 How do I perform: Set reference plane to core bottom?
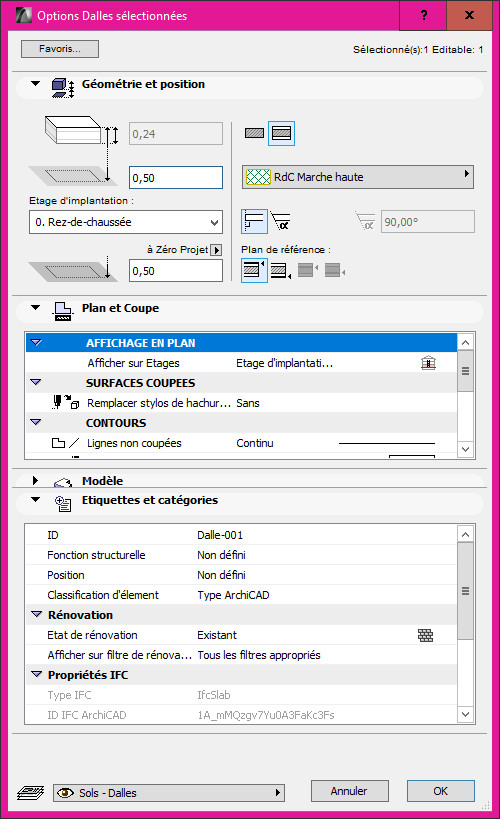pyautogui.click(x=335, y=270)
